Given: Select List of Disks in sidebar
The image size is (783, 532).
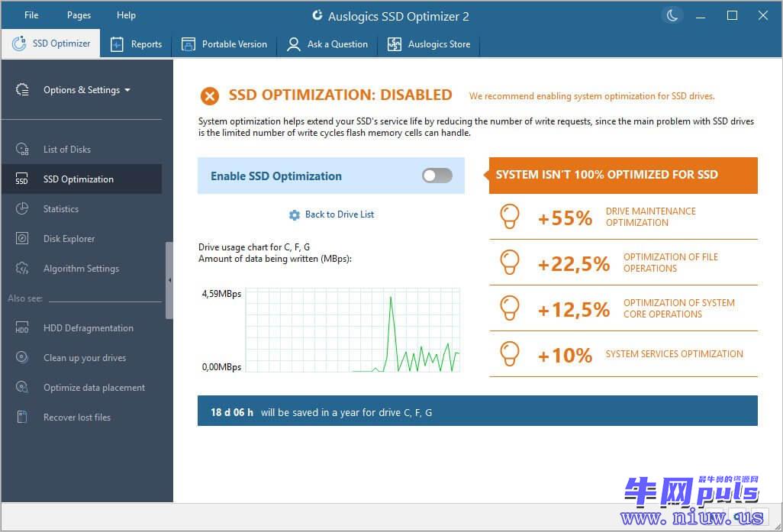Looking at the screenshot, I should 82,149.
